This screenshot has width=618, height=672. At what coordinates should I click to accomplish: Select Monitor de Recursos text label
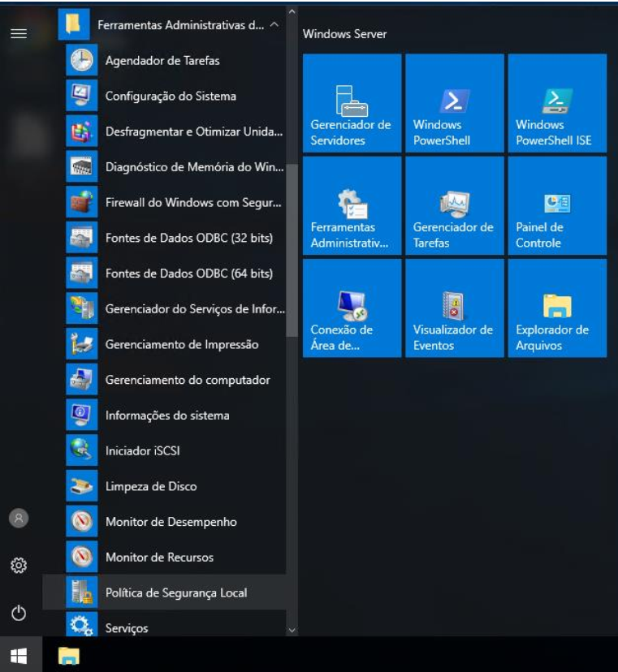tap(159, 557)
